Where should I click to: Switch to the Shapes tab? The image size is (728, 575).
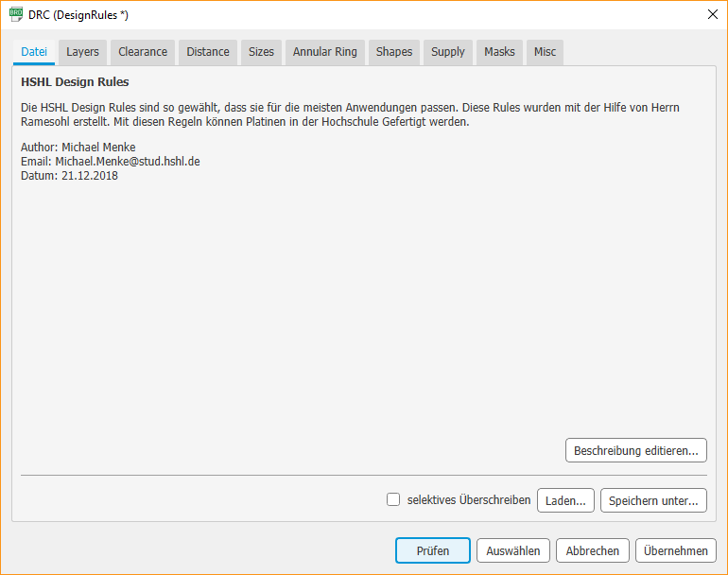[x=394, y=52]
